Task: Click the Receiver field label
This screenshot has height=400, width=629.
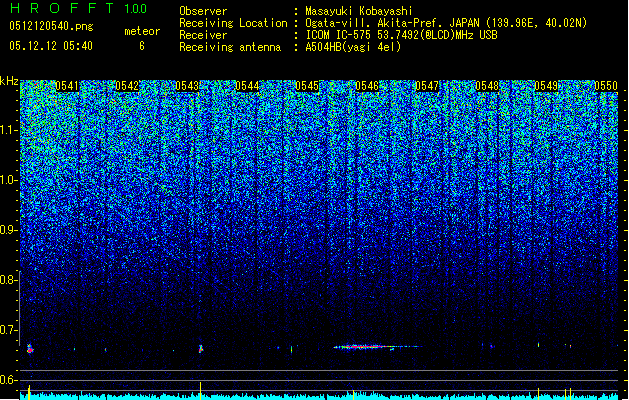Action: tap(203, 35)
